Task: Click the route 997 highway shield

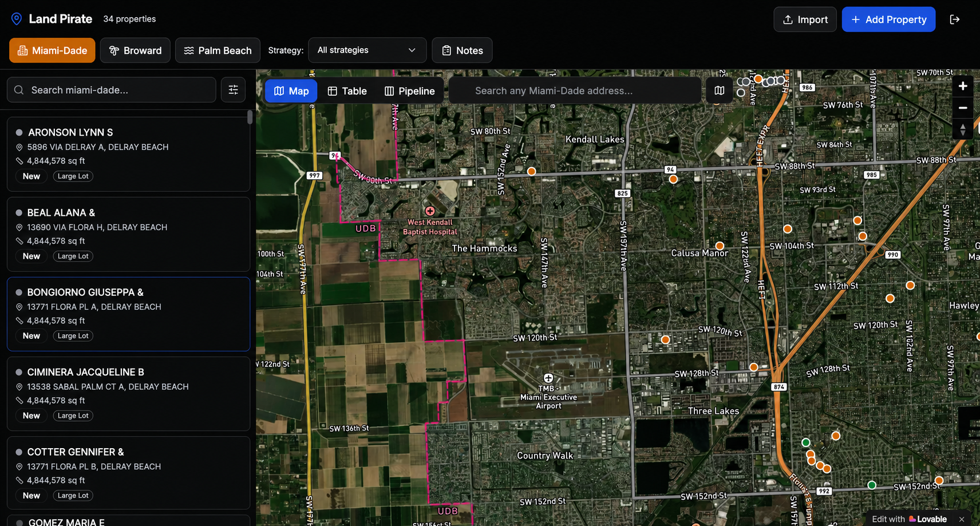Action: pyautogui.click(x=314, y=176)
